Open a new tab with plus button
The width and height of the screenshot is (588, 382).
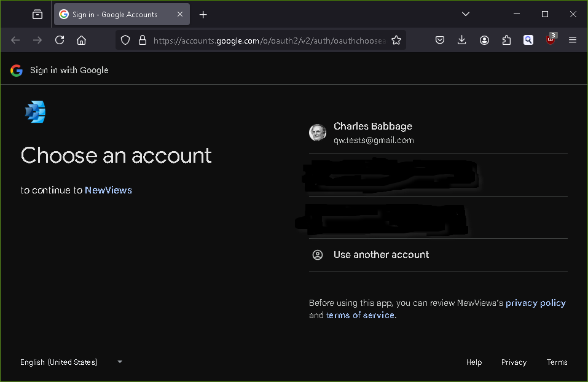pos(203,14)
